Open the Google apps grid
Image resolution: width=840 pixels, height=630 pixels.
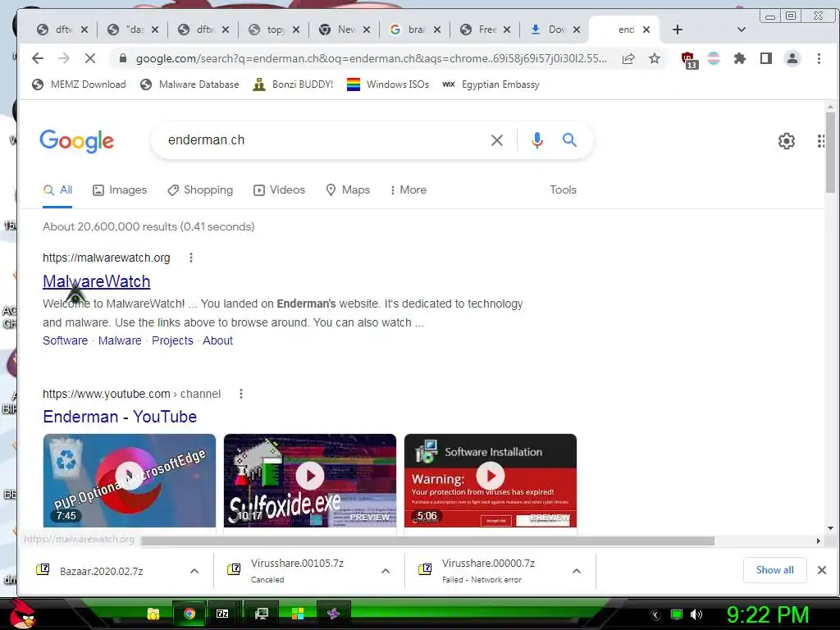coord(820,141)
